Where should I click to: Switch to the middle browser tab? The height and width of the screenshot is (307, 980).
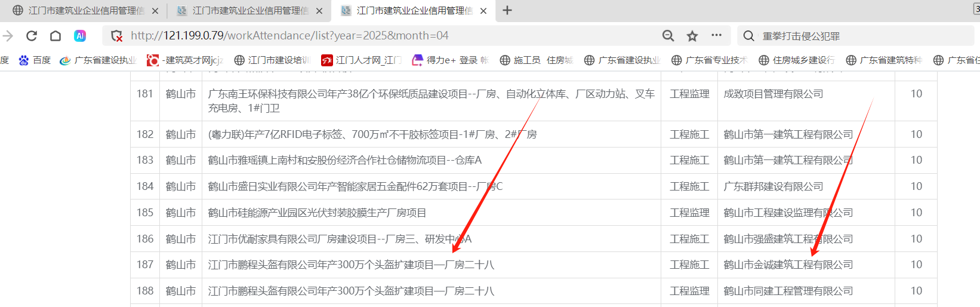[248, 11]
